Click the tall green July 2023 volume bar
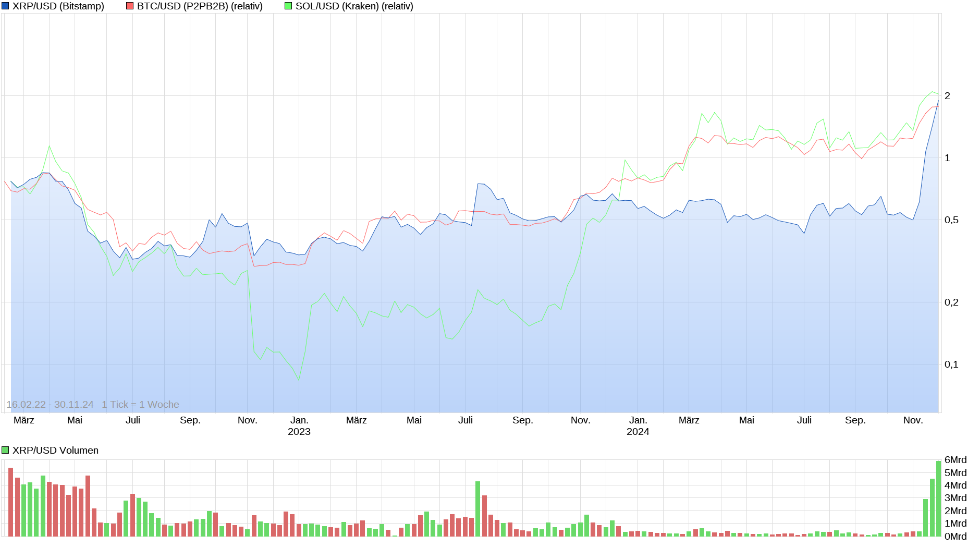The height and width of the screenshot is (547, 980). 477,509
